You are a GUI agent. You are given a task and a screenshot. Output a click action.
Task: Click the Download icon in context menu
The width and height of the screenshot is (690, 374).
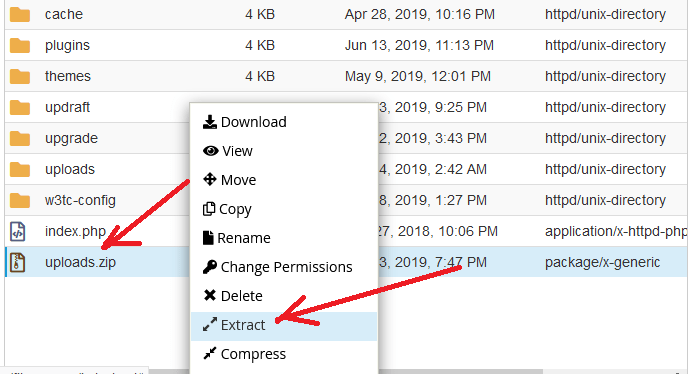pyautogui.click(x=210, y=122)
